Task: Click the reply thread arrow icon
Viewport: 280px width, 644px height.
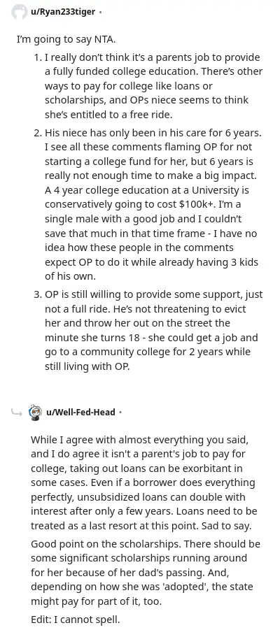Action: [x=17, y=412]
